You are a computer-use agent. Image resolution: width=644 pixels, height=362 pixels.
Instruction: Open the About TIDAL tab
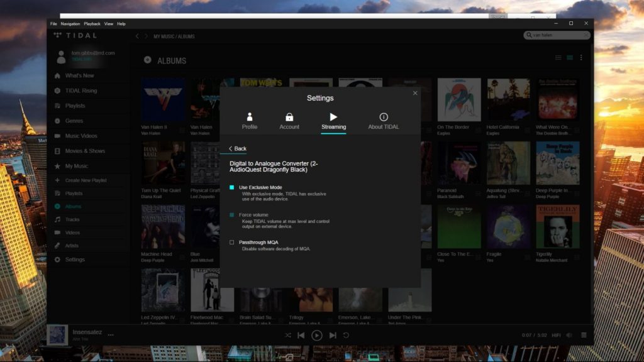point(383,121)
